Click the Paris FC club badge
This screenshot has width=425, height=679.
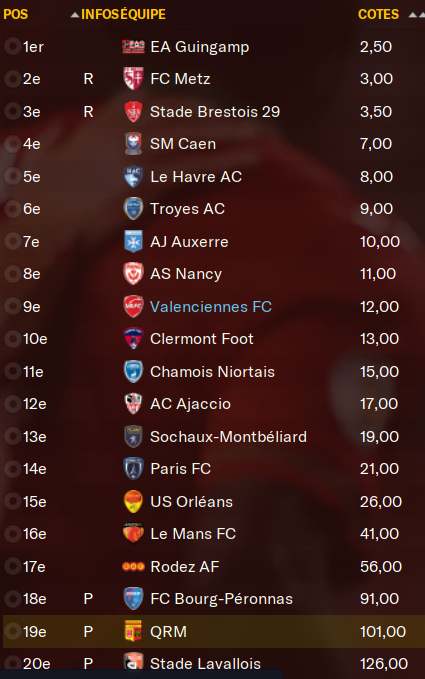point(133,469)
